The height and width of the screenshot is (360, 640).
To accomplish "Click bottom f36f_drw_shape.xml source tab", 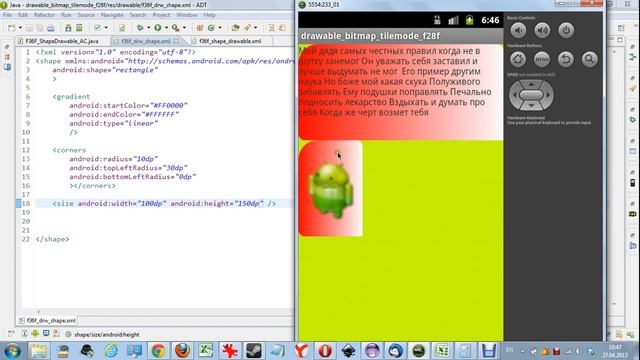I will point(47,321).
